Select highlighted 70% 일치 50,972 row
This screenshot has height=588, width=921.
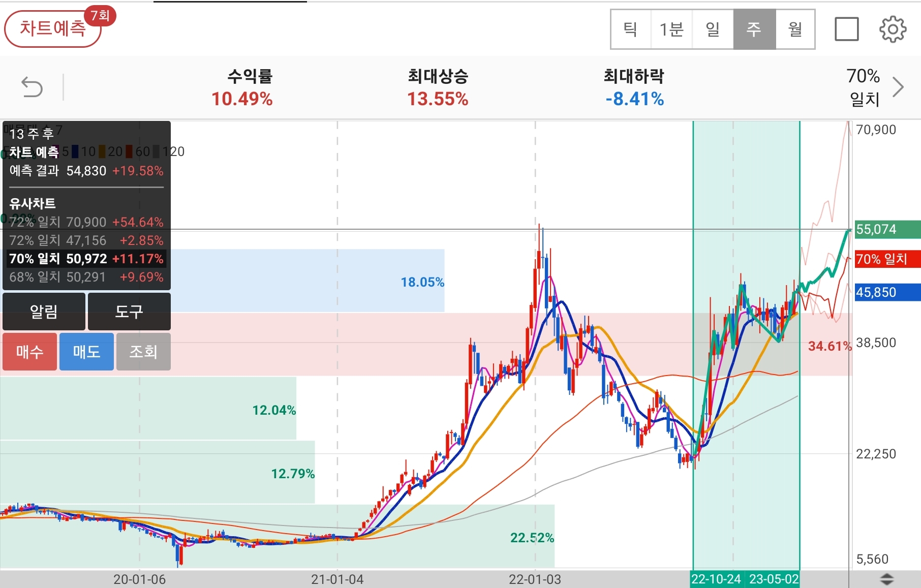pyautogui.click(x=86, y=259)
